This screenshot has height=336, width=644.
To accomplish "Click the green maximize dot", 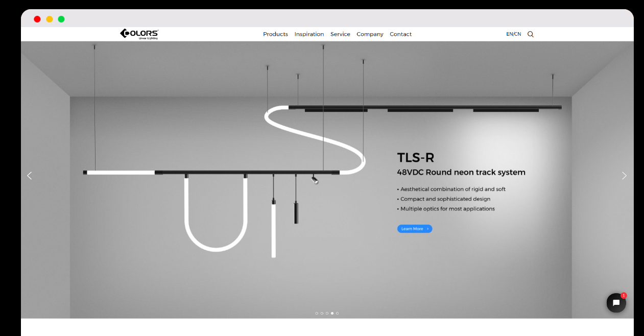I will pos(61,19).
